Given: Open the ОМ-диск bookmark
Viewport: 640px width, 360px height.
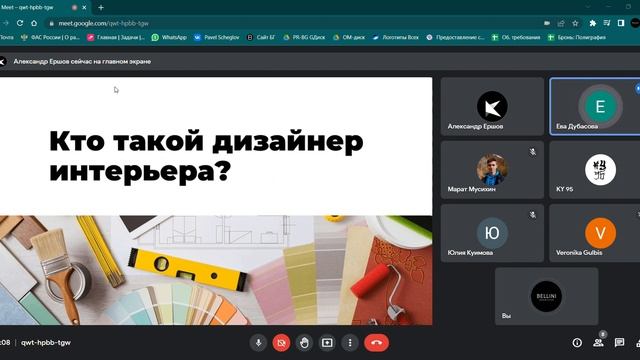Looking at the screenshot, I should (349, 37).
